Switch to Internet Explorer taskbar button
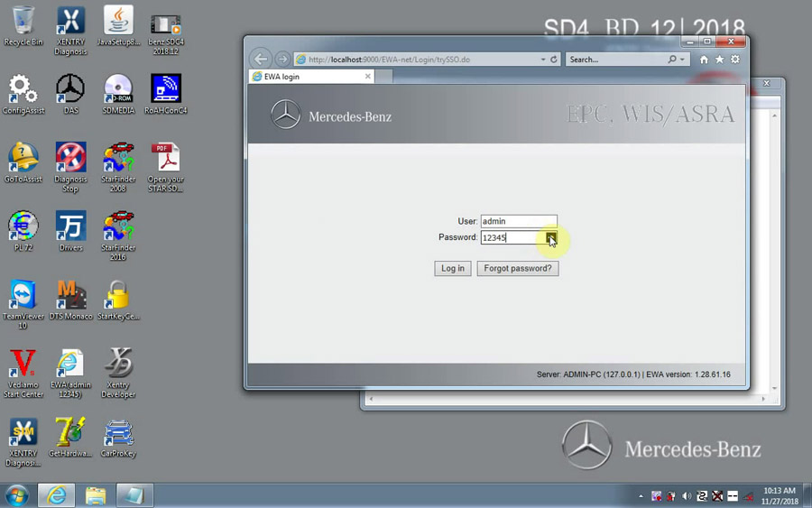The image size is (812, 508). pyautogui.click(x=56, y=495)
